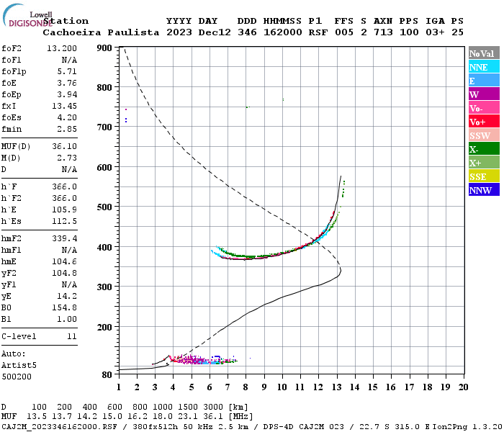Viewport: 504px width, 432px height.
Task: Click the foE value 3.76
Action: pos(67,83)
